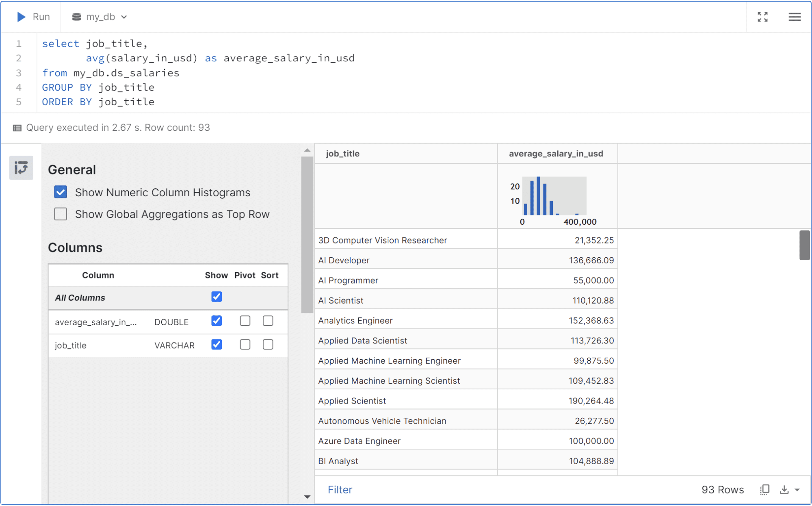The height and width of the screenshot is (506, 812).
Task: Hide the job_title column
Action: (x=217, y=345)
